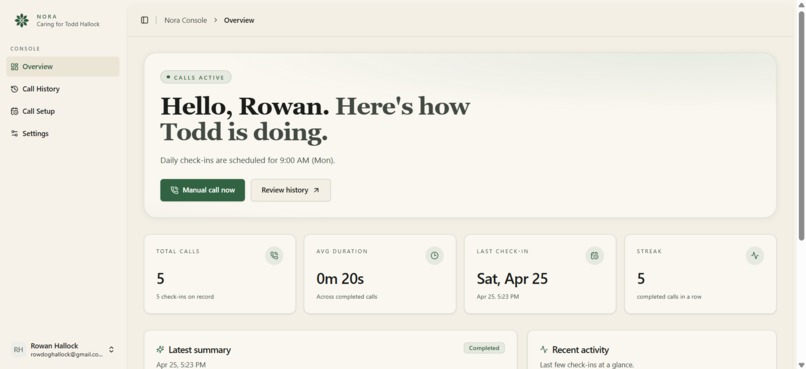Click the calendar icon in Last Check-in card
The height and width of the screenshot is (369, 806).
[594, 255]
